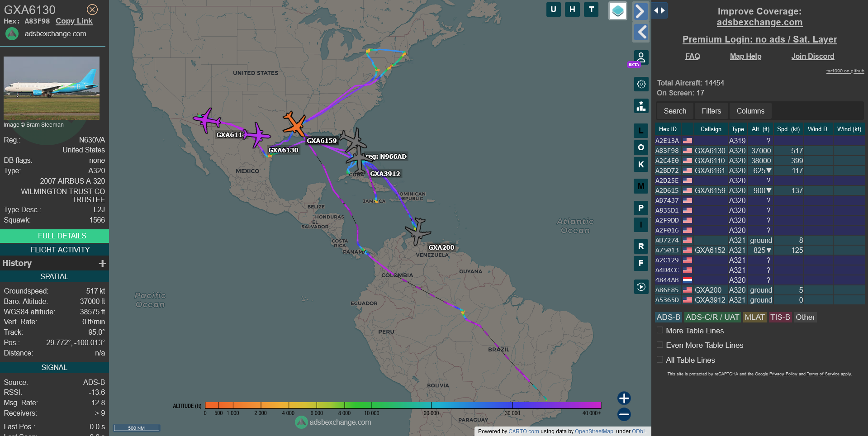Screen dimensions: 868x436
Task: Click the left chevron sidebar arrow
Action: tap(641, 32)
